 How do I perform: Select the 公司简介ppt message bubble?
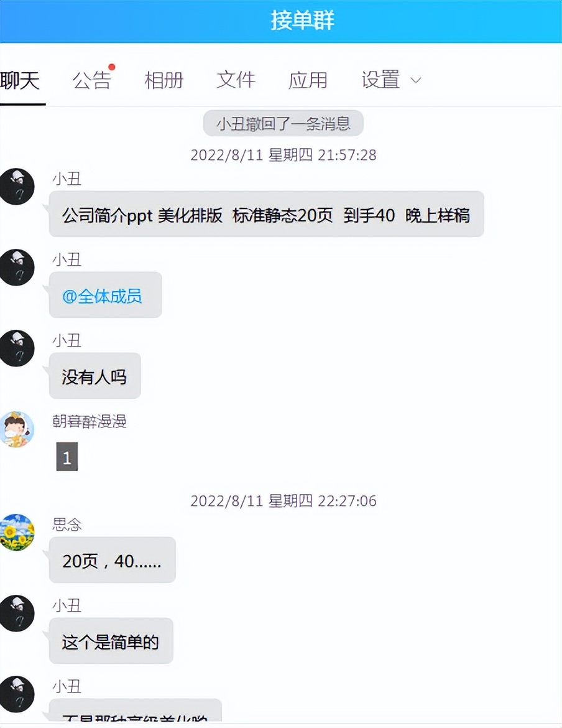(x=266, y=214)
